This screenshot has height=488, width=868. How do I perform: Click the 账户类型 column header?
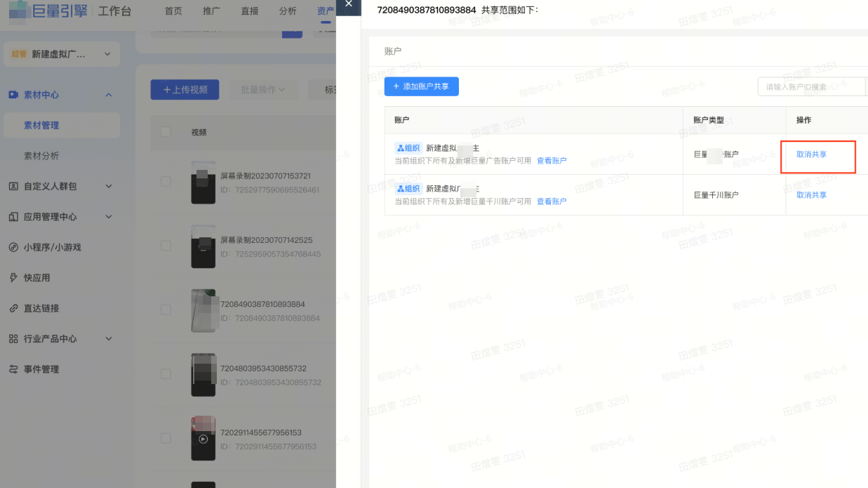click(x=709, y=120)
